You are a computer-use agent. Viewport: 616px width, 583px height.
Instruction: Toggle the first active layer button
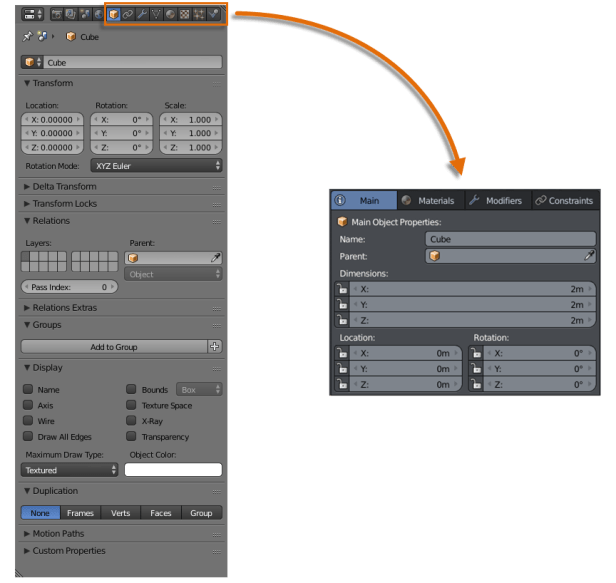pos(25,257)
